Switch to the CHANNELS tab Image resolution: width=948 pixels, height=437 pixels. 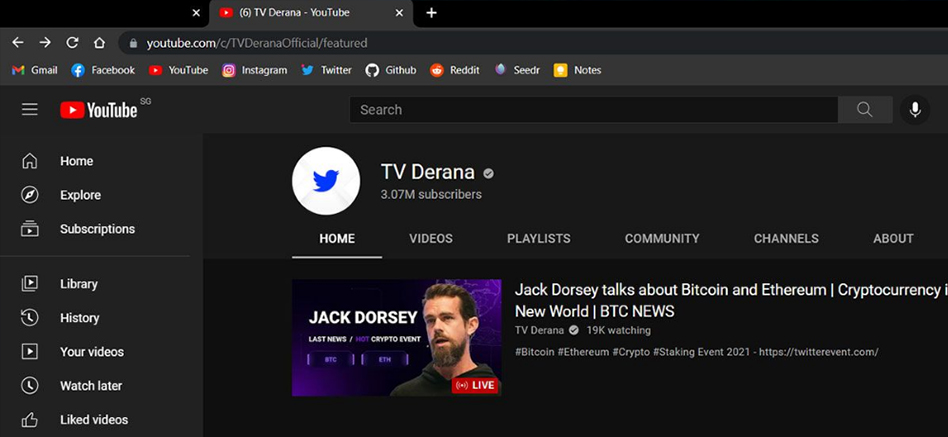(x=786, y=239)
